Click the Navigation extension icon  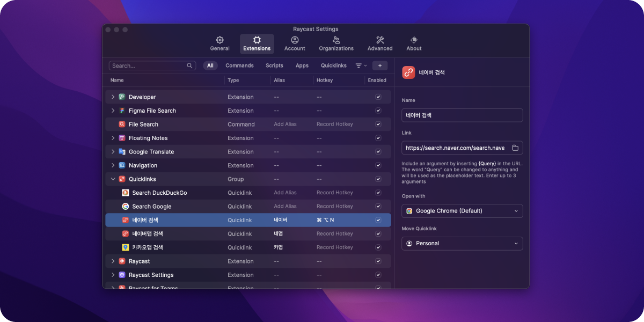[x=122, y=165]
